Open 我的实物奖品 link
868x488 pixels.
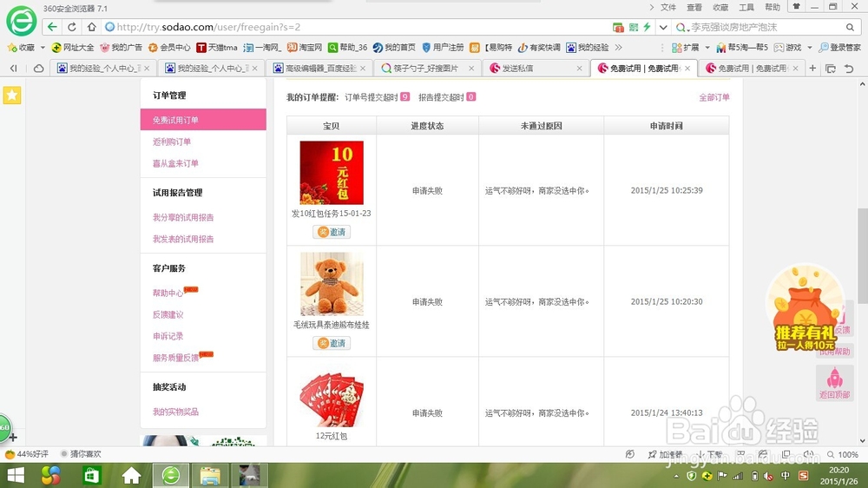pyautogui.click(x=175, y=412)
